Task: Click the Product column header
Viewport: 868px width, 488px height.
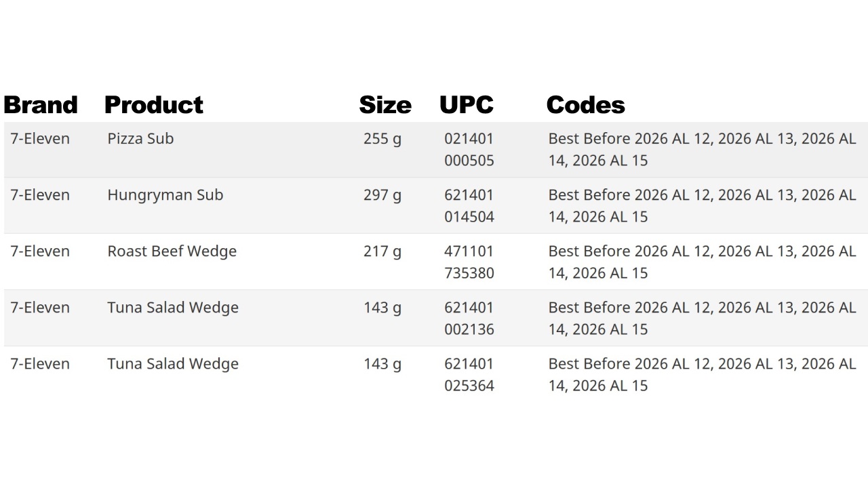Action: click(x=154, y=105)
